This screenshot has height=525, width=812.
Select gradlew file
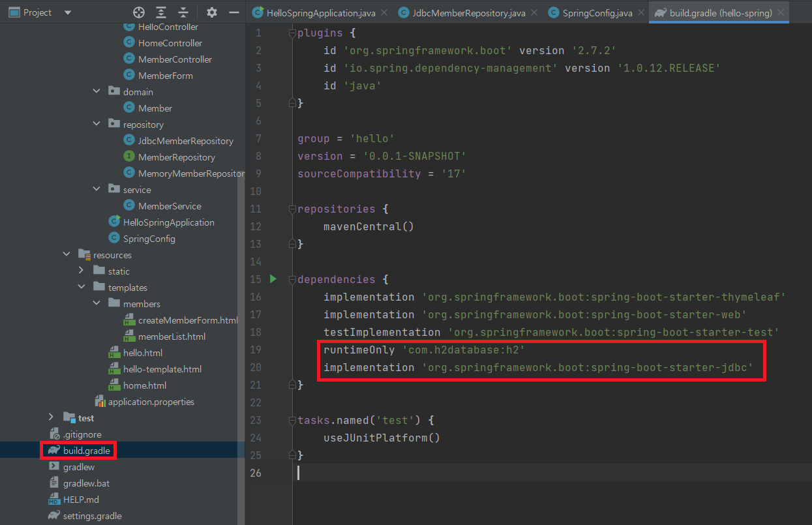click(x=78, y=467)
